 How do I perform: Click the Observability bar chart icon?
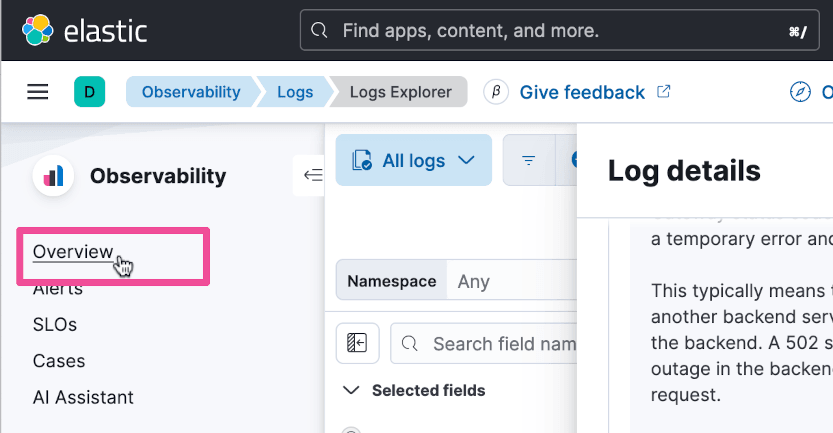[x=53, y=177]
